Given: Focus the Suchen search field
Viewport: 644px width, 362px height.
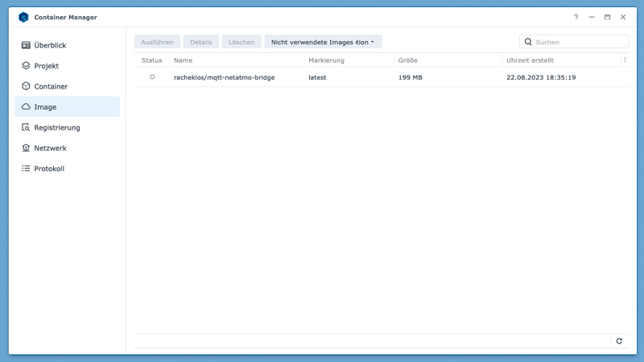Looking at the screenshot, I should tap(580, 42).
